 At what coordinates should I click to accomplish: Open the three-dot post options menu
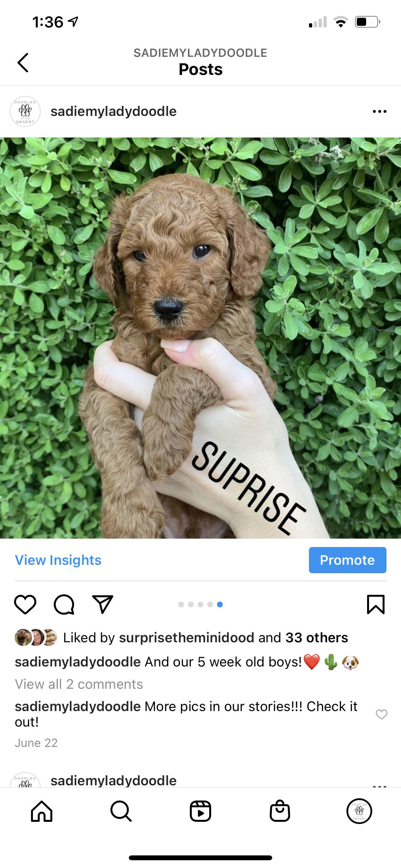pyautogui.click(x=380, y=111)
